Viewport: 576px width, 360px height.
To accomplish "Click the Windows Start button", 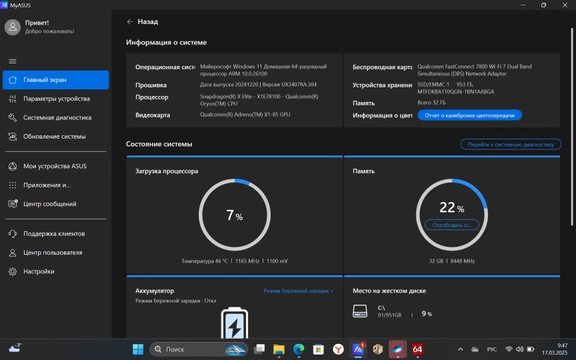I will coord(138,349).
